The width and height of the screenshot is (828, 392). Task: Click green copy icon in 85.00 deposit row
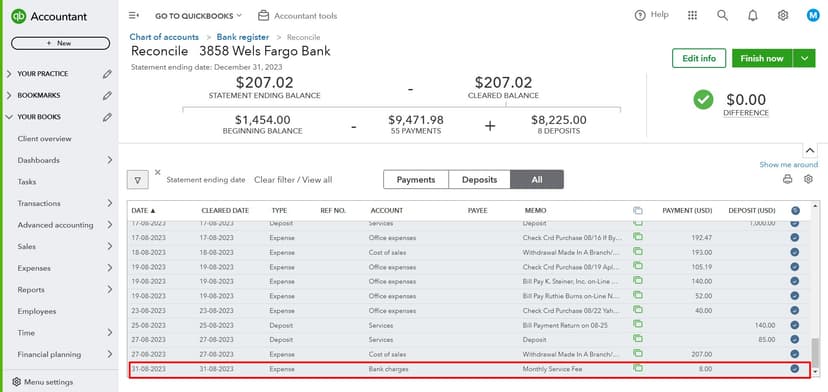click(x=637, y=339)
